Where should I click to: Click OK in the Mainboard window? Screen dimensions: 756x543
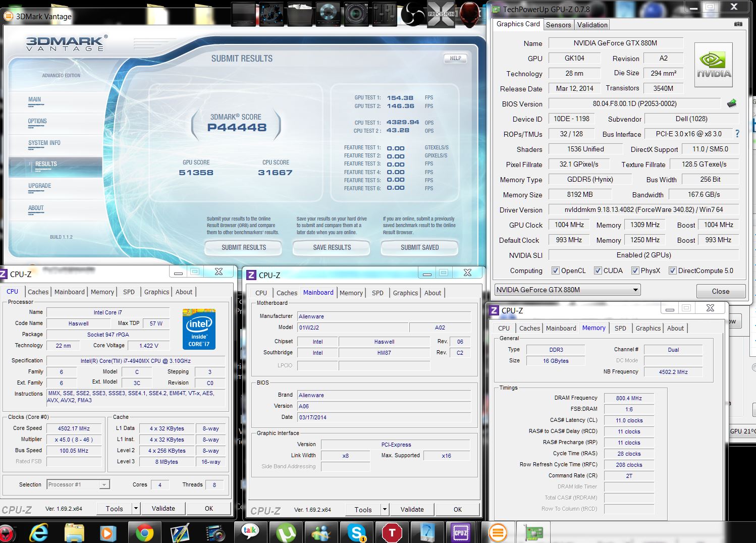458,509
